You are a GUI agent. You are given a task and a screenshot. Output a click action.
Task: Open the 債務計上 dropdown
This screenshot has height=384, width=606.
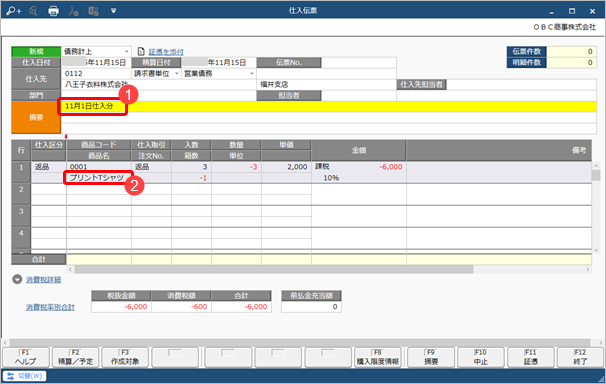pos(126,51)
